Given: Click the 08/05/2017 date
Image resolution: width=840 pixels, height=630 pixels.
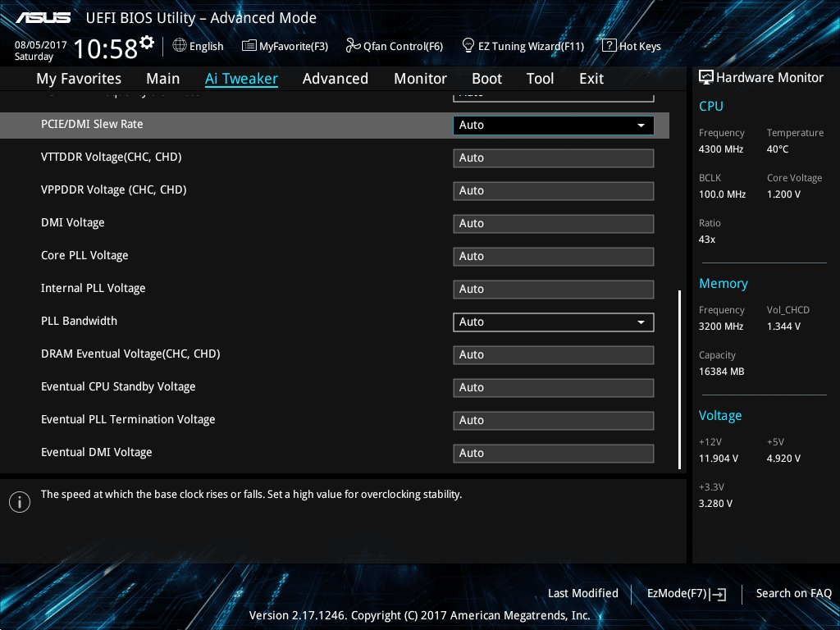Looking at the screenshot, I should (x=41, y=45).
